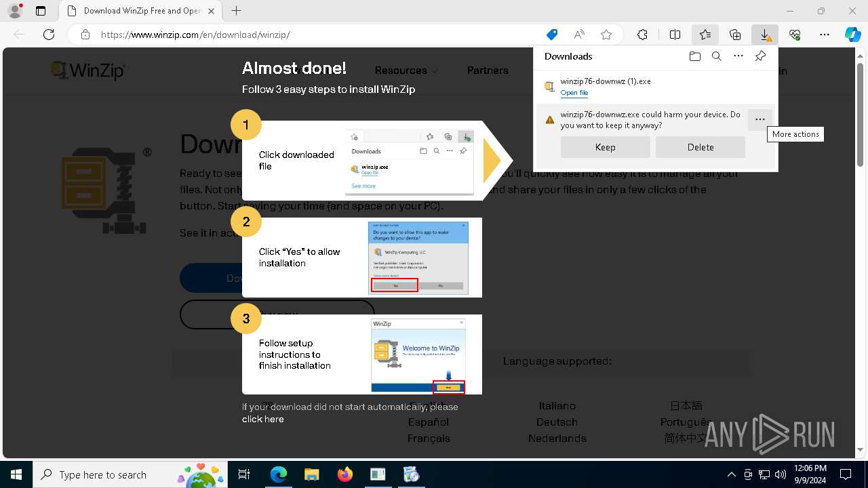Launch Firefox from taskbar
Viewport: 868px width, 488px height.
(x=344, y=474)
